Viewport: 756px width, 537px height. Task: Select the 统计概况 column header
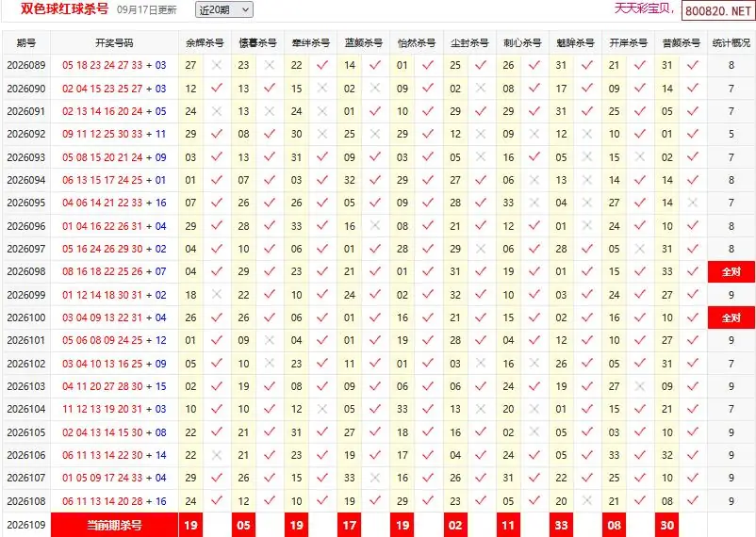(731, 43)
